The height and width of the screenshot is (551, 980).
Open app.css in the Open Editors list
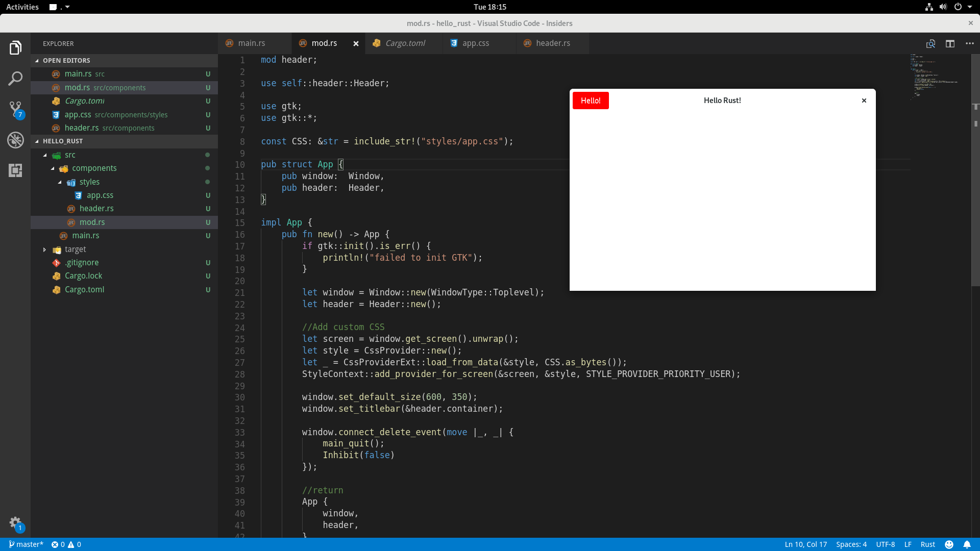click(124, 115)
